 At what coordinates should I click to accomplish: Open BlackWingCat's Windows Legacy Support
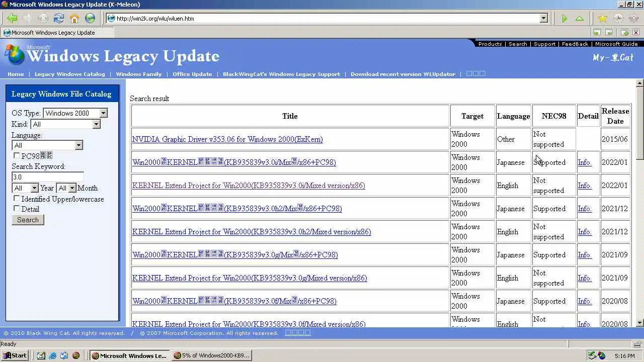pyautogui.click(x=281, y=74)
